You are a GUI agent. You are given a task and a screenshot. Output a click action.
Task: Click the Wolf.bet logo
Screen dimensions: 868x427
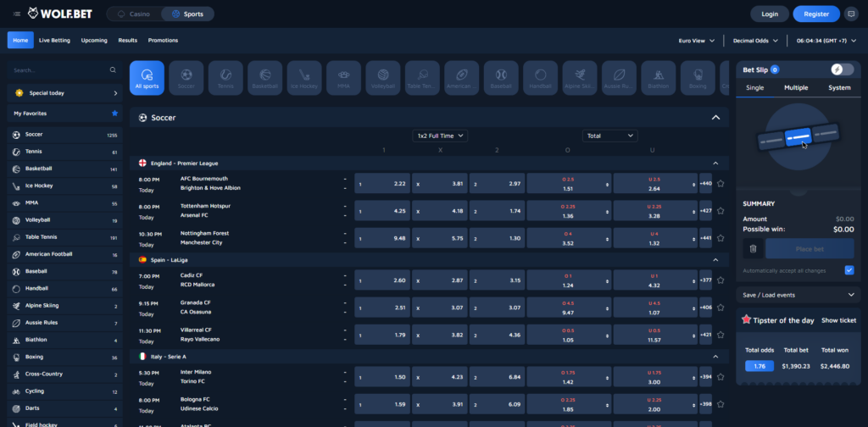point(60,14)
